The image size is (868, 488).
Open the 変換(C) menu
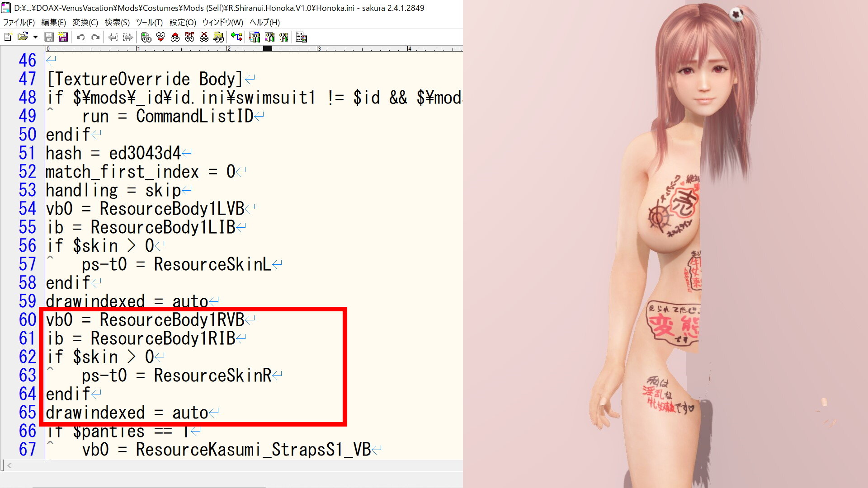click(85, 22)
